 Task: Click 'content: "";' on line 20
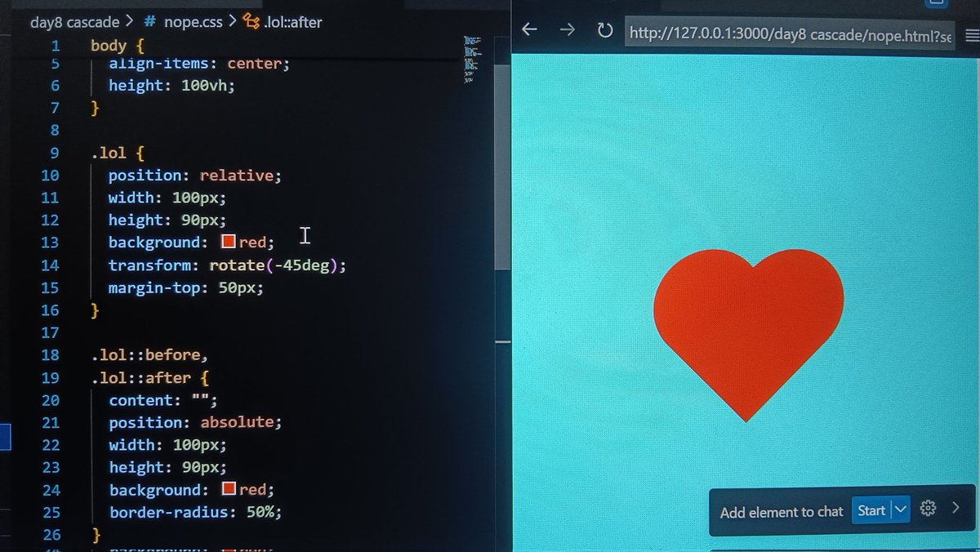click(163, 400)
